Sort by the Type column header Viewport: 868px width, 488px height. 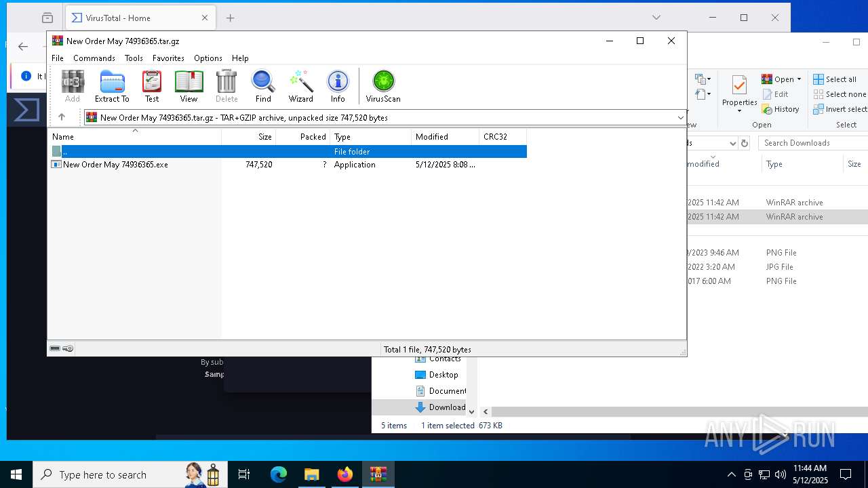point(371,136)
